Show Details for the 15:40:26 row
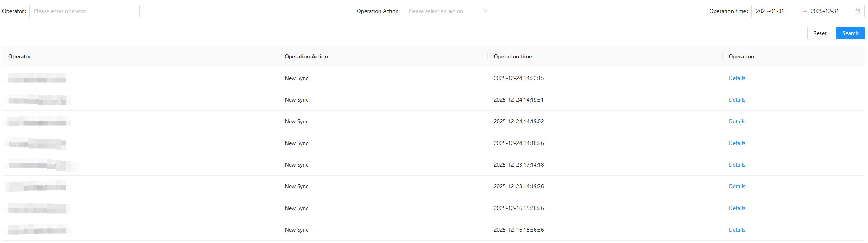 [737, 208]
